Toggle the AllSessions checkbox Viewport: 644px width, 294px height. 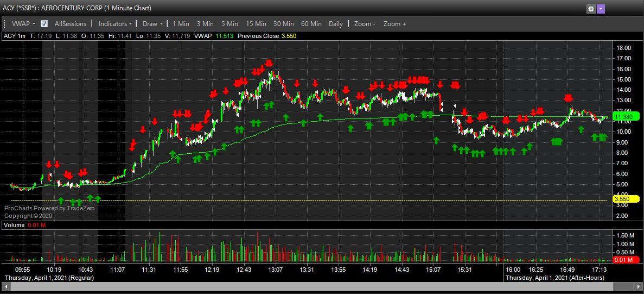point(44,24)
